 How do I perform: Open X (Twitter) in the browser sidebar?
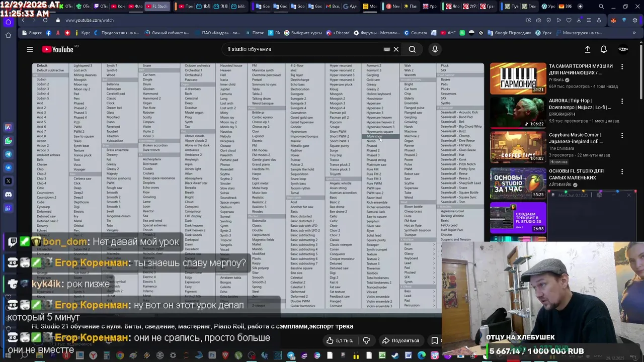click(x=8, y=181)
